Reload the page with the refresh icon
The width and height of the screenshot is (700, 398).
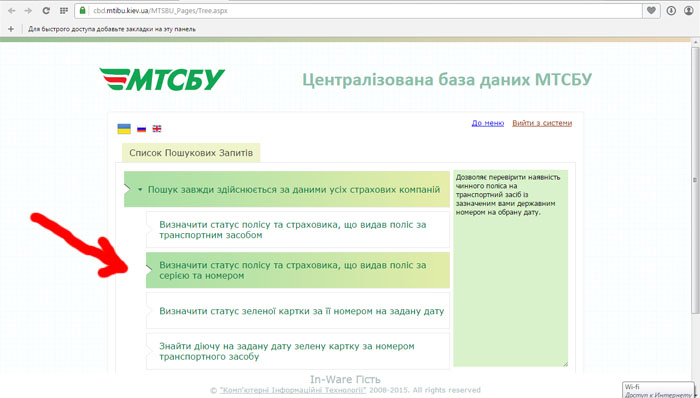[46, 11]
